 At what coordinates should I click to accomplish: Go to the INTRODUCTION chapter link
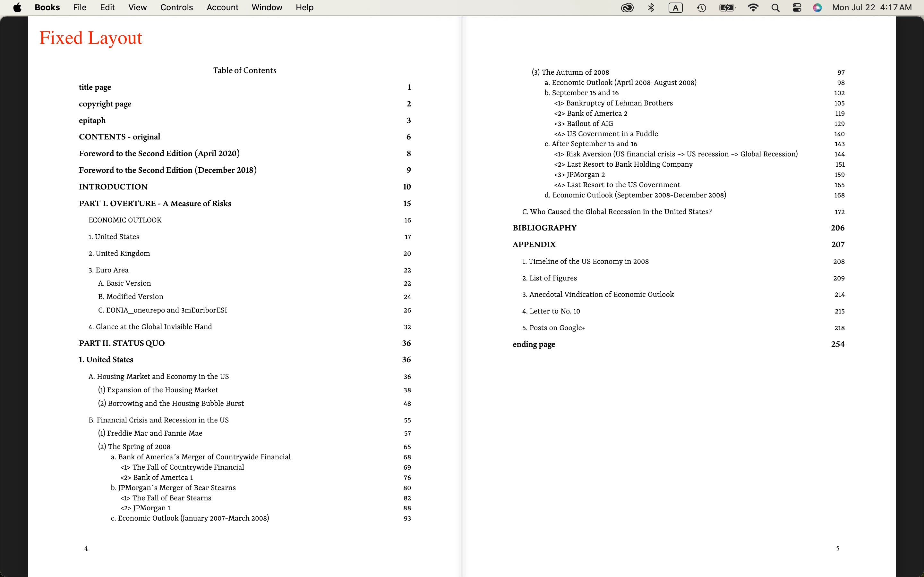point(113,187)
